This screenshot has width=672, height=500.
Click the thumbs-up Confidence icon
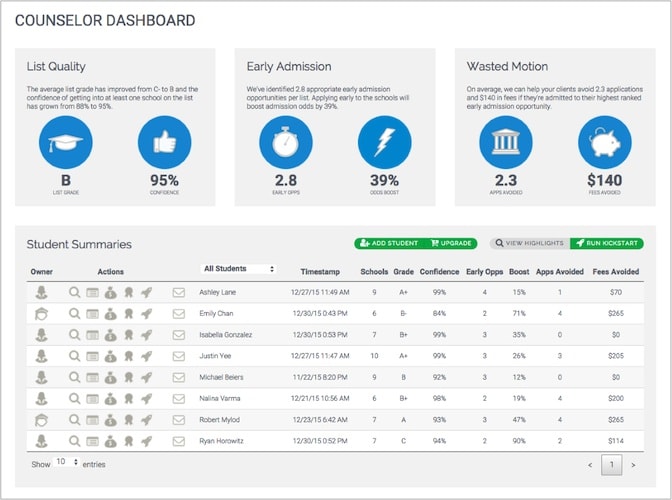click(165, 142)
